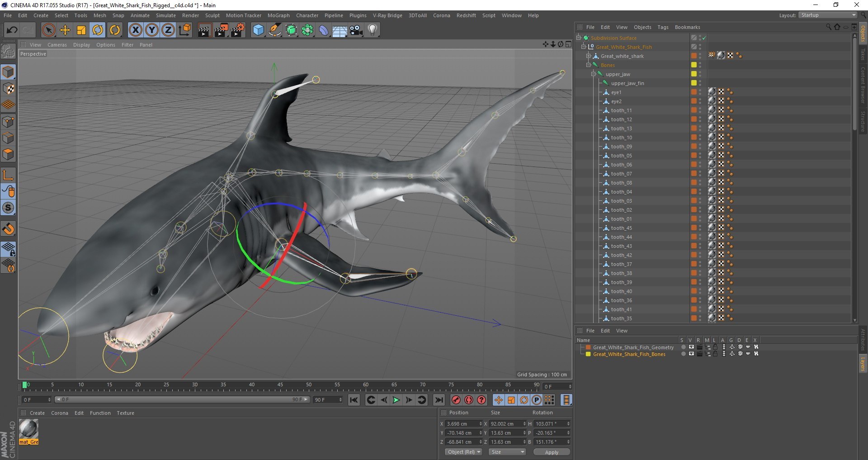Select eye1 object in tree

coord(616,92)
